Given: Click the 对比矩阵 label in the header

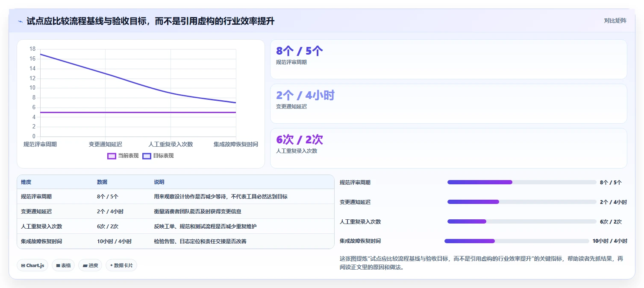Looking at the screenshot, I should 615,20.
